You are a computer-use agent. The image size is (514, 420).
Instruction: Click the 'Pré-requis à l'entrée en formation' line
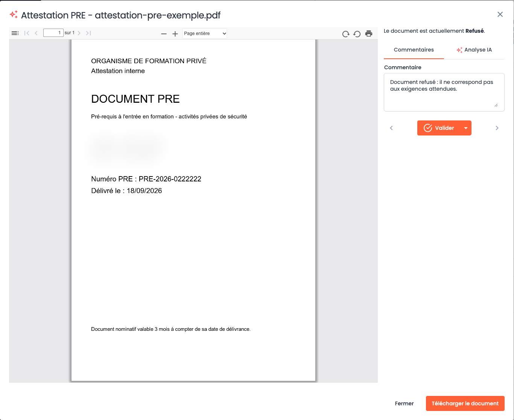[x=169, y=117]
